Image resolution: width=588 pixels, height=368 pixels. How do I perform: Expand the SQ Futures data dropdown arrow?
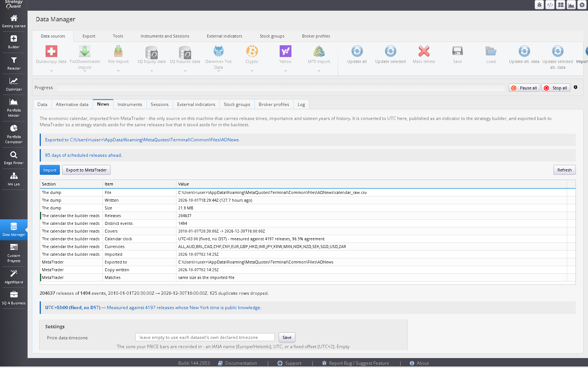pos(185,71)
